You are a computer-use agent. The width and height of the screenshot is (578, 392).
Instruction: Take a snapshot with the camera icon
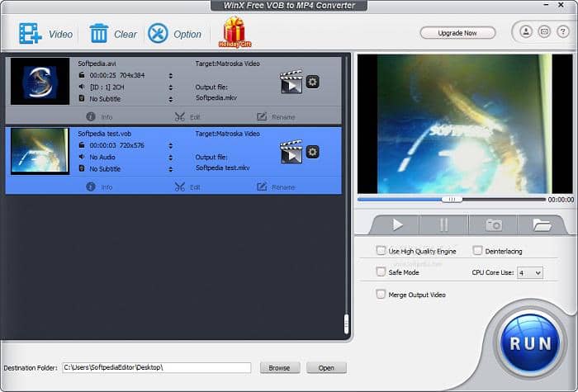click(x=494, y=224)
